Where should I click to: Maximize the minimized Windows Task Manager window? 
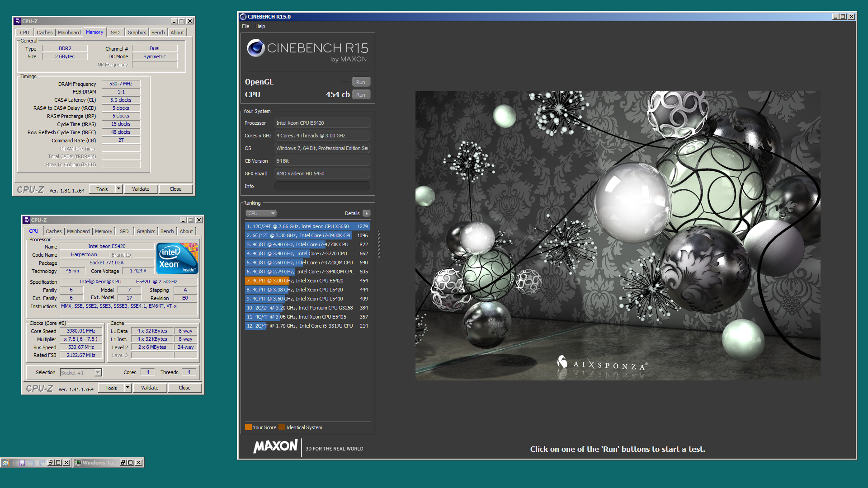click(131, 463)
